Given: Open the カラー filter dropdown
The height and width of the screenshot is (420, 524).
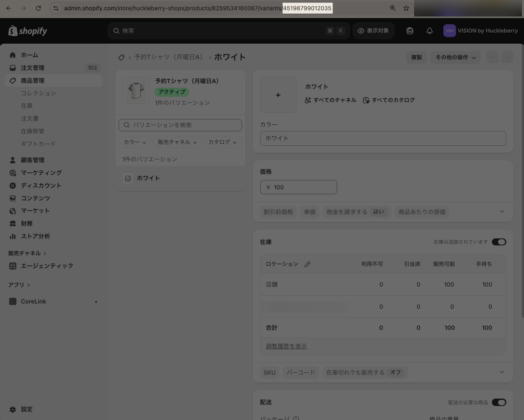Looking at the screenshot, I should point(135,142).
